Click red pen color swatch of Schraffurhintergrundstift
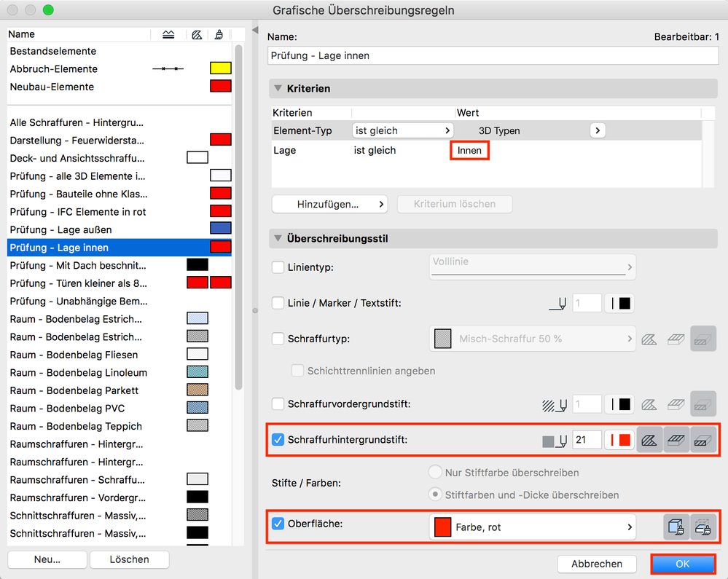 pos(619,440)
